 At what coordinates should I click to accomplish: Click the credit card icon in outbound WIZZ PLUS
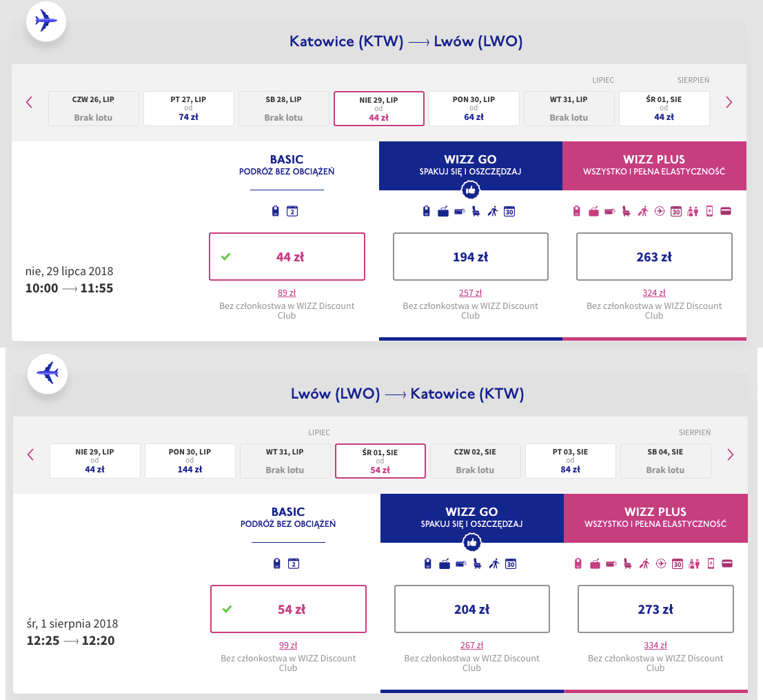(726, 211)
